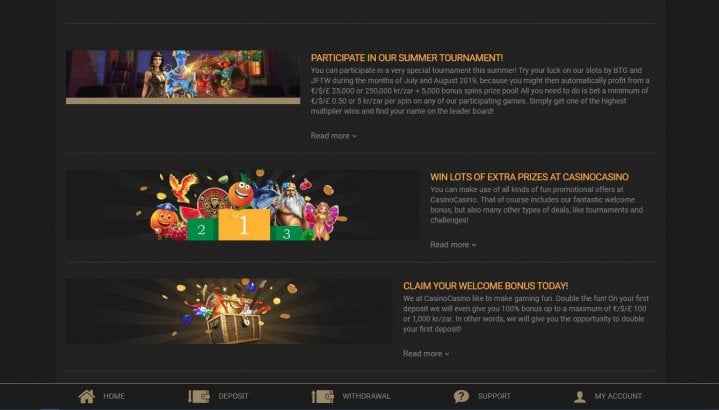Open WITHDRAWAL in bottom navigation
This screenshot has width=719, height=410.
366,396
